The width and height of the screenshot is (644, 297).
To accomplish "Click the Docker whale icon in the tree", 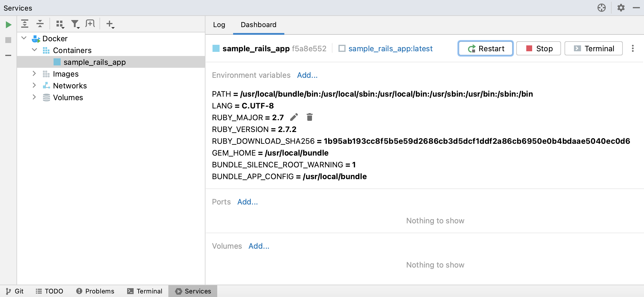I will point(36,38).
